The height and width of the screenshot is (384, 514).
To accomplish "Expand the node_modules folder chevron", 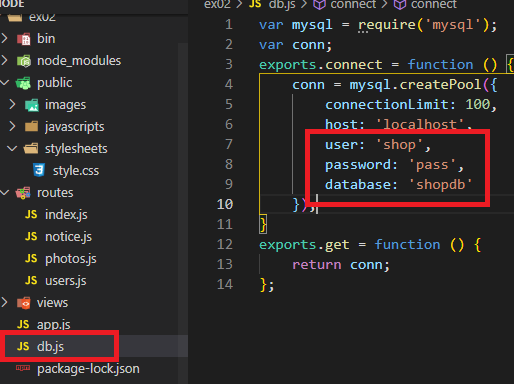I will pos(4,61).
